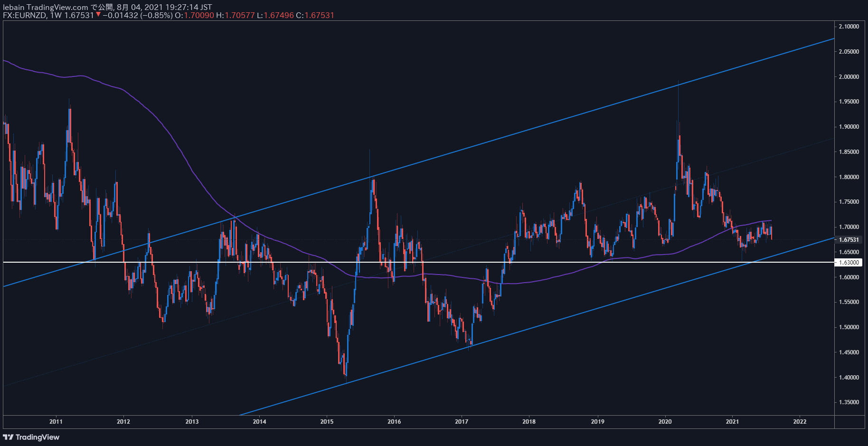Click the 1.60000 price axis label
Image resolution: width=868 pixels, height=446 pixels.
pos(849,277)
